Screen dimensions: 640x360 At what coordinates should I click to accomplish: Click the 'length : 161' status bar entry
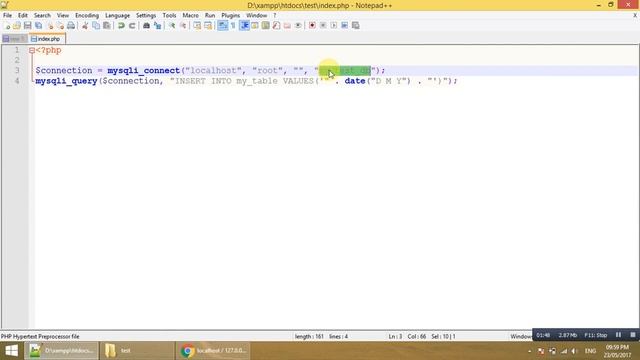pos(309,337)
